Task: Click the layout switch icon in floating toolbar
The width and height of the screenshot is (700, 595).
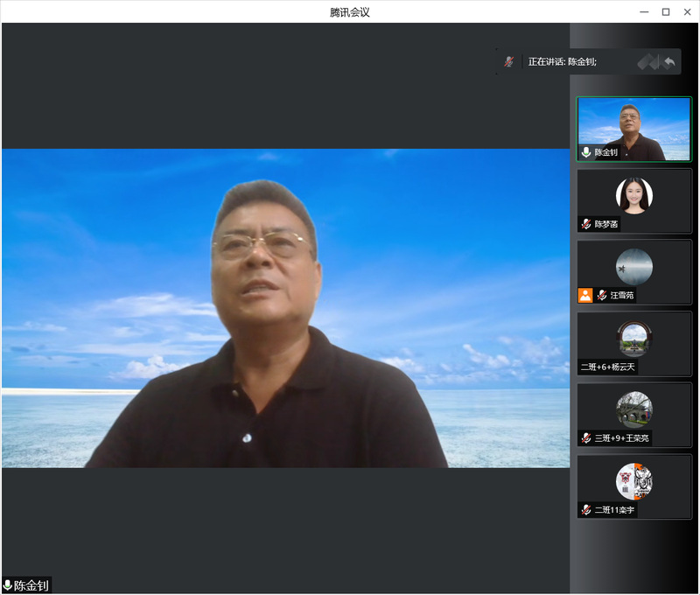Action: pos(647,62)
